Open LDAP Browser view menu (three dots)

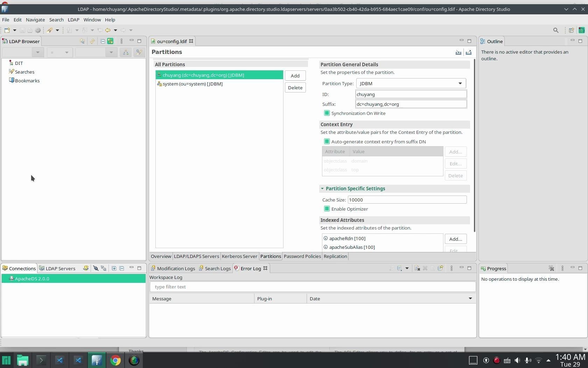121,41
